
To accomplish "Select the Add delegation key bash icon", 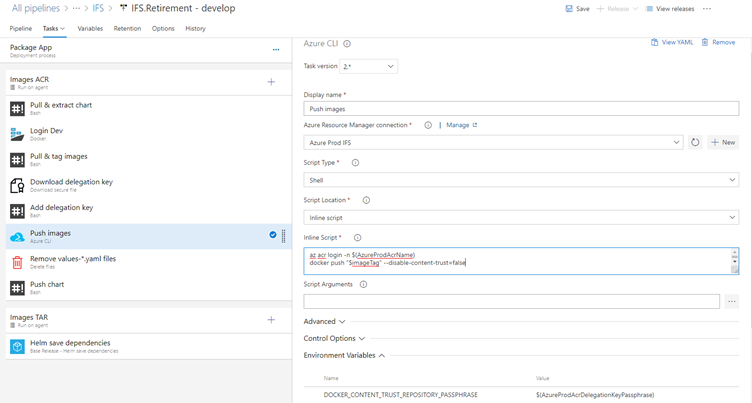I will coord(17,211).
